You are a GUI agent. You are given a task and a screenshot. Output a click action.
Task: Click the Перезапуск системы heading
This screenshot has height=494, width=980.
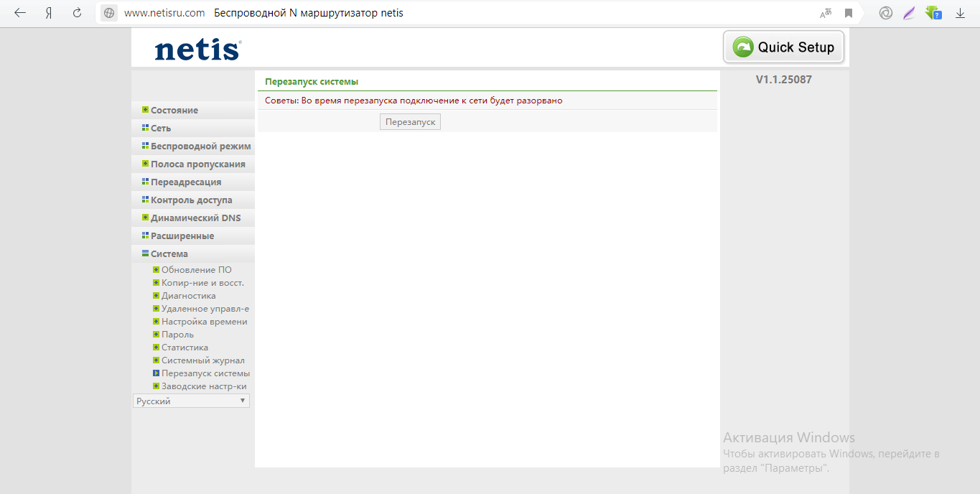coord(312,82)
